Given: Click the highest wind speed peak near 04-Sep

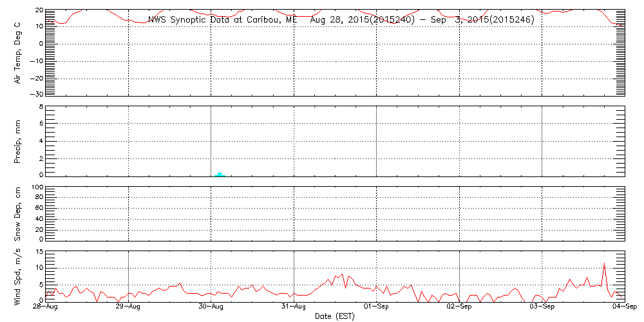Looking at the screenshot, I should click(x=604, y=264).
